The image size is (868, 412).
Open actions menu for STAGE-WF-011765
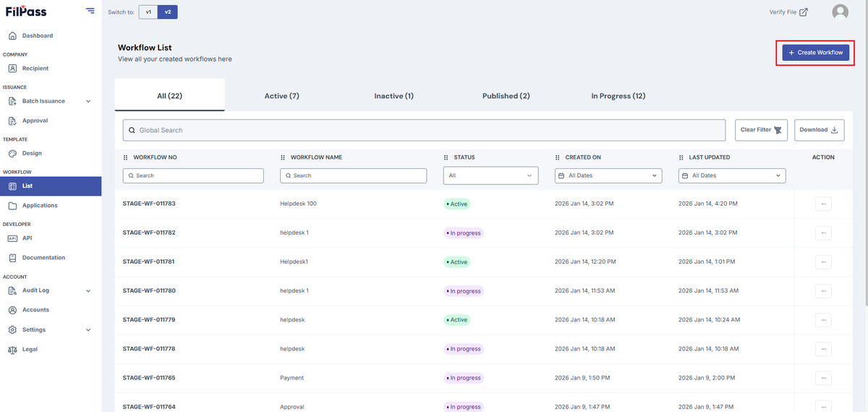tap(823, 378)
